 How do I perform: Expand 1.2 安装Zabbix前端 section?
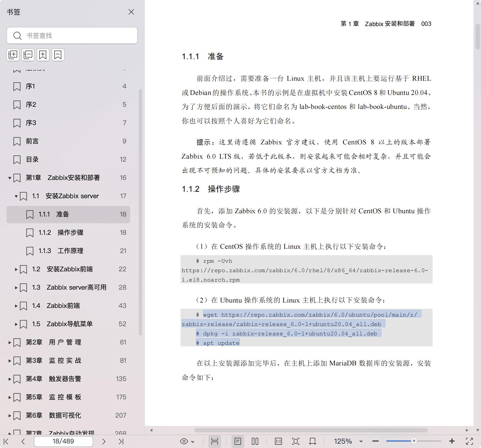coord(16,269)
